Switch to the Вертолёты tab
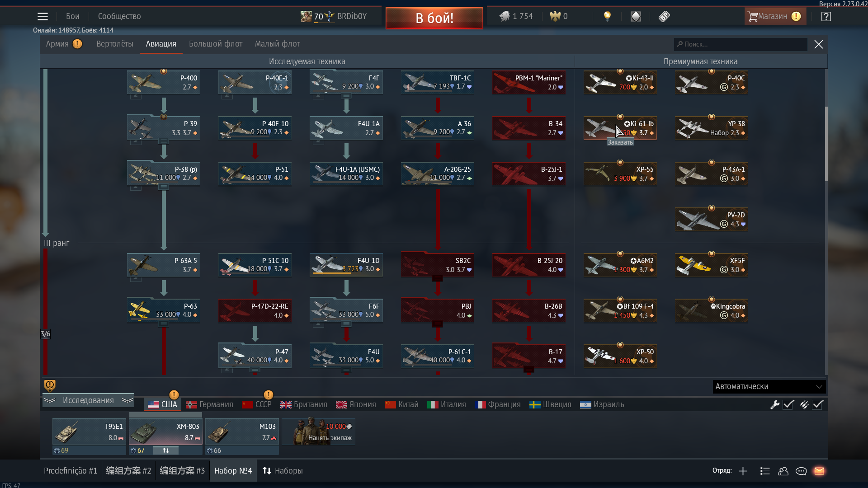The width and height of the screenshot is (868, 488). tap(115, 44)
